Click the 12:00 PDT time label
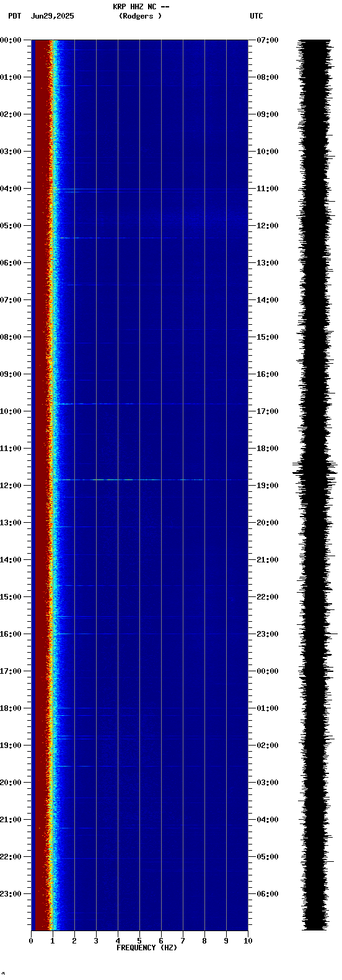The width and height of the screenshot is (342, 980). coord(11,486)
